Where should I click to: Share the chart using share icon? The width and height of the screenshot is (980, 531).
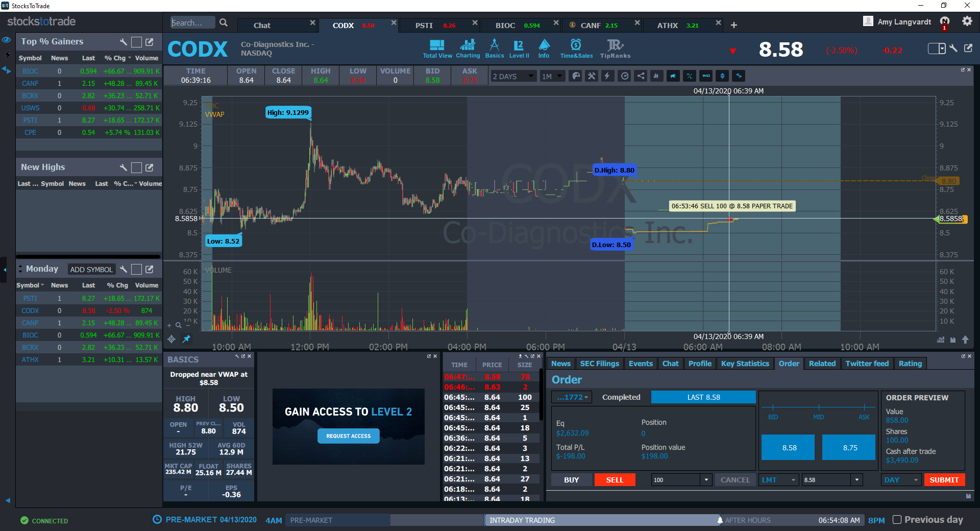(641, 76)
